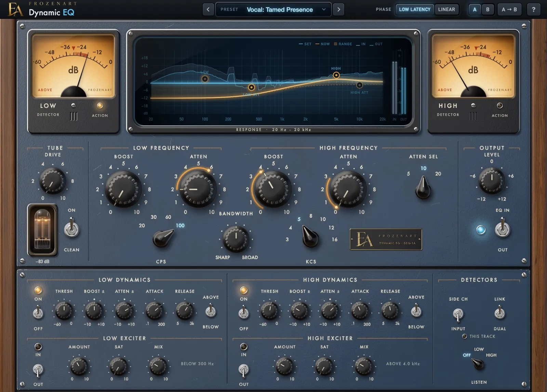Viewport: 547px width, 392px height.
Task: Click the Low detector ACTION lamp
Action: click(x=100, y=106)
